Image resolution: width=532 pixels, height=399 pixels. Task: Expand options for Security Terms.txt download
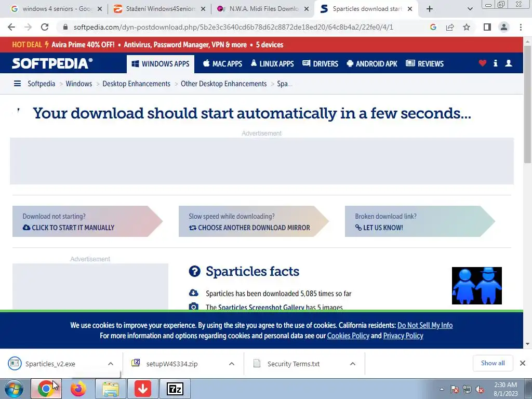coord(353,364)
